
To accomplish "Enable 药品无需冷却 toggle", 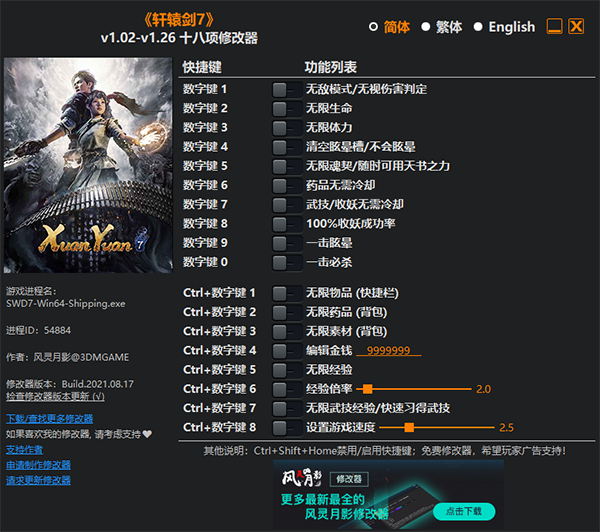I will (286, 185).
